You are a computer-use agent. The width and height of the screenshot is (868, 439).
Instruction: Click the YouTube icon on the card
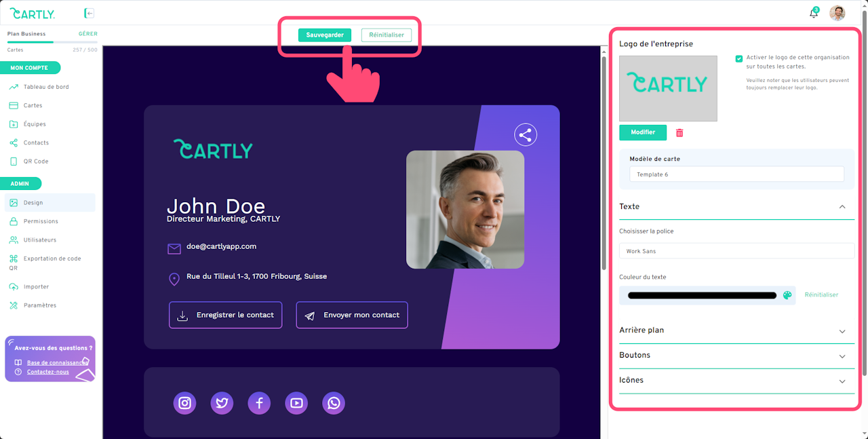tap(296, 403)
